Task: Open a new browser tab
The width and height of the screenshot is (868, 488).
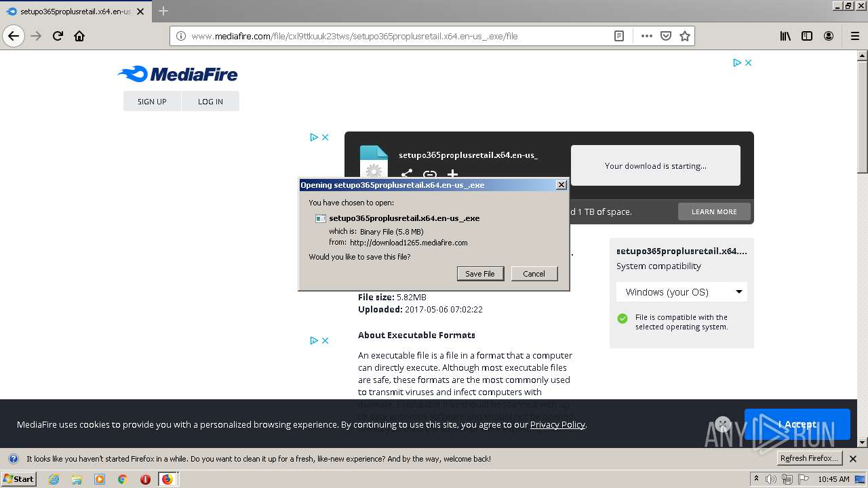Action: click(x=163, y=11)
